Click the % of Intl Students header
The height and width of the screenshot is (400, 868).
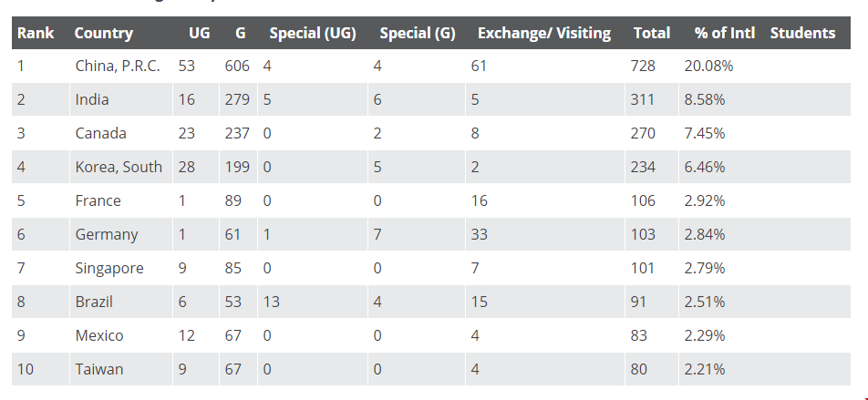click(x=765, y=33)
